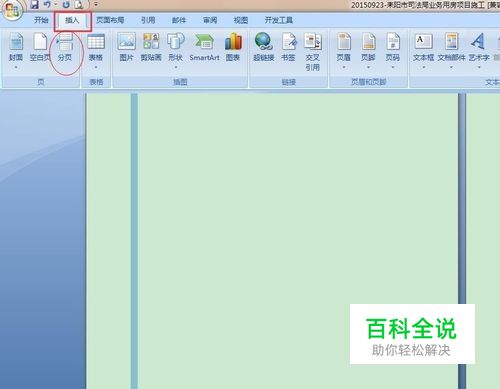500x389 pixels.
Task: Edit the header with 页眉
Action: (344, 47)
